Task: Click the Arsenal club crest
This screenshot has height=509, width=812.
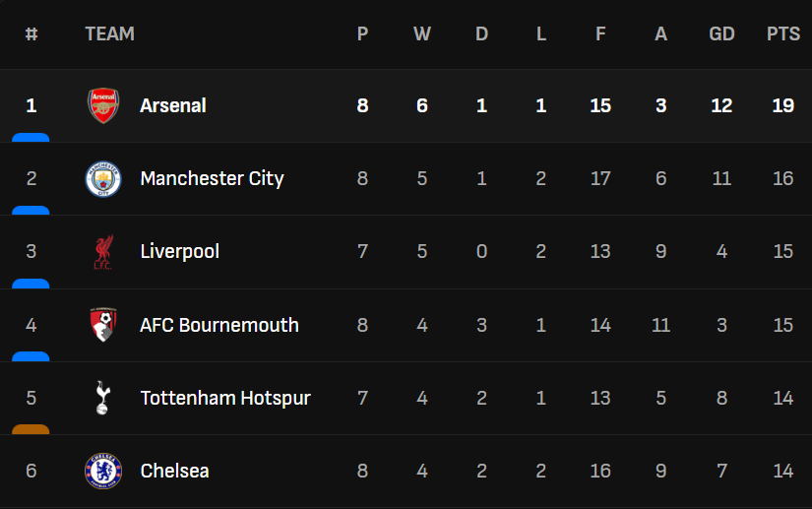Action: tap(103, 105)
